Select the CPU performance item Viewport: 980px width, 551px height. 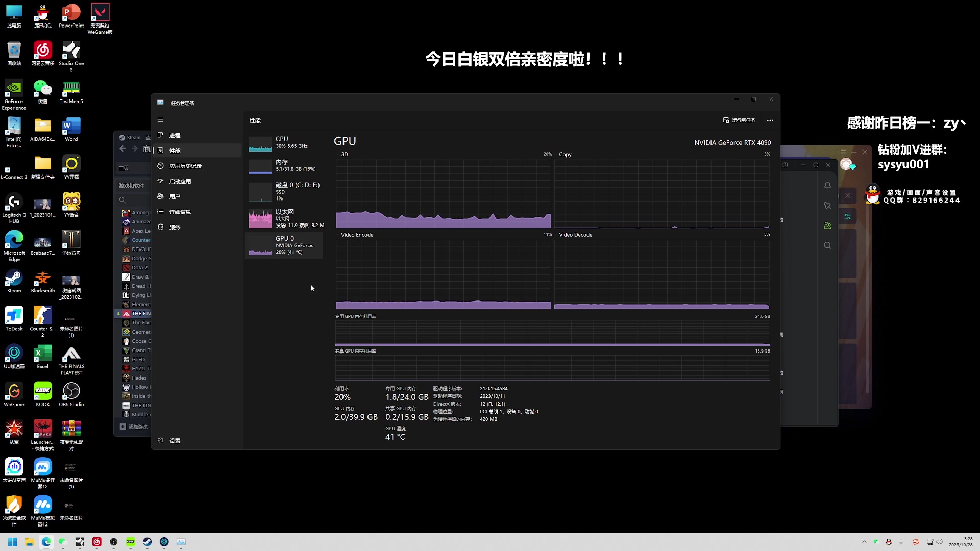click(284, 143)
